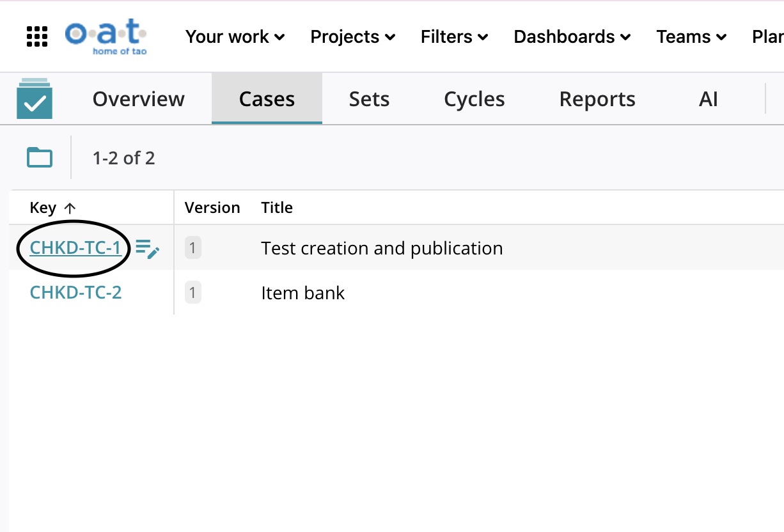
Task: Click version badge in the CHKD-TC-2 row
Action: 192,293
